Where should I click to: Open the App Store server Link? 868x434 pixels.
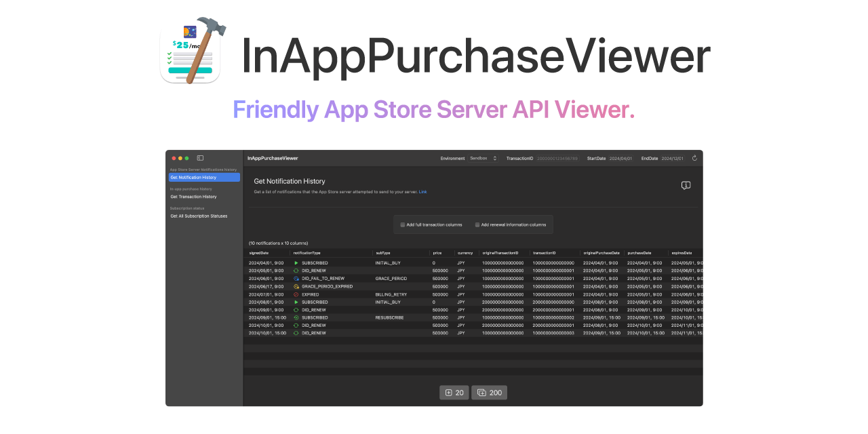pos(423,191)
